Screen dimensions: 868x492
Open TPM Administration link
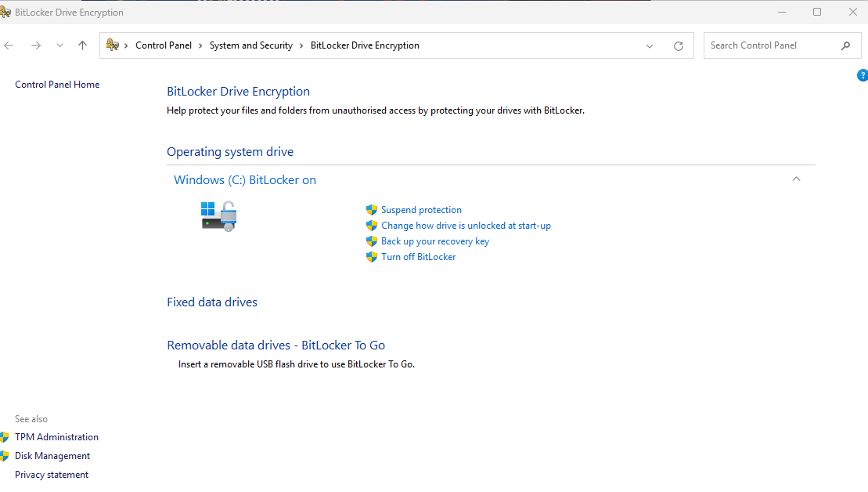(56, 436)
